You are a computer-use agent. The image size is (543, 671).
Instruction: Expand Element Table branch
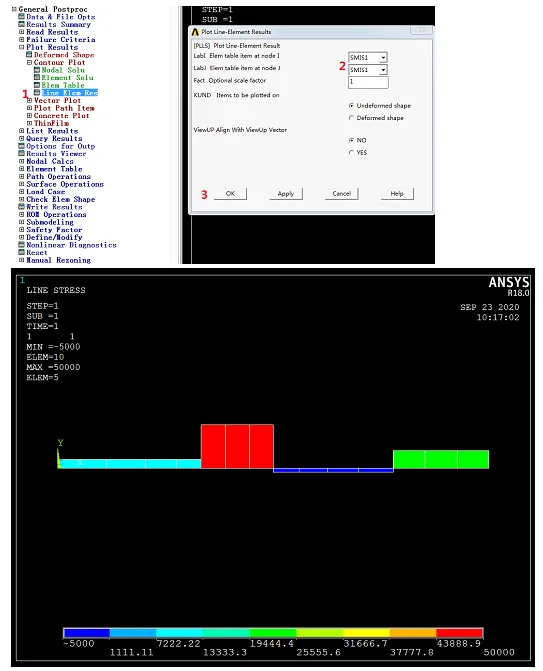pos(21,169)
